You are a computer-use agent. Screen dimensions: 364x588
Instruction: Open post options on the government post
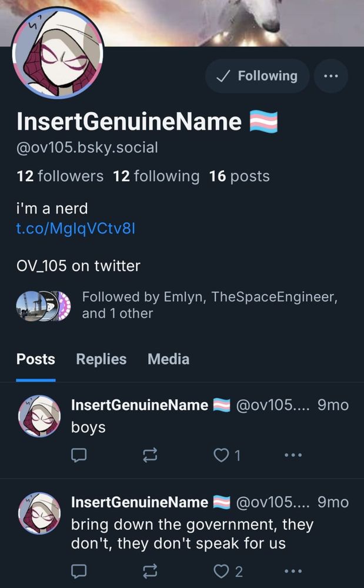[x=292, y=570]
